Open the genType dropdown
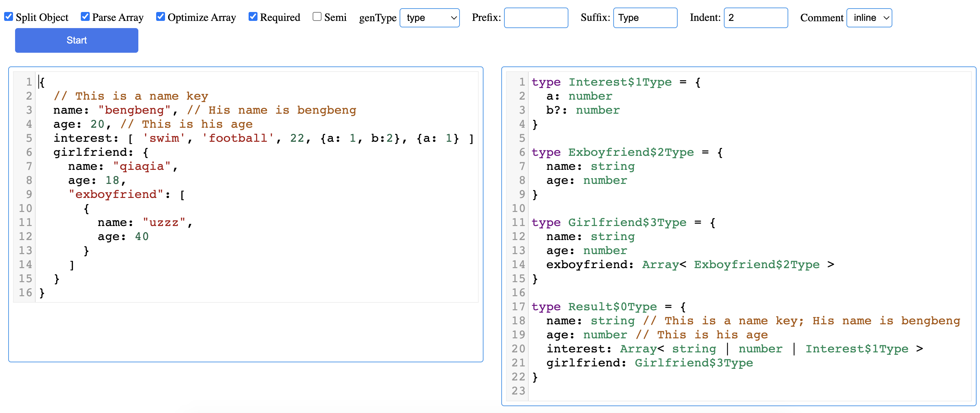980x413 pixels. click(x=429, y=18)
